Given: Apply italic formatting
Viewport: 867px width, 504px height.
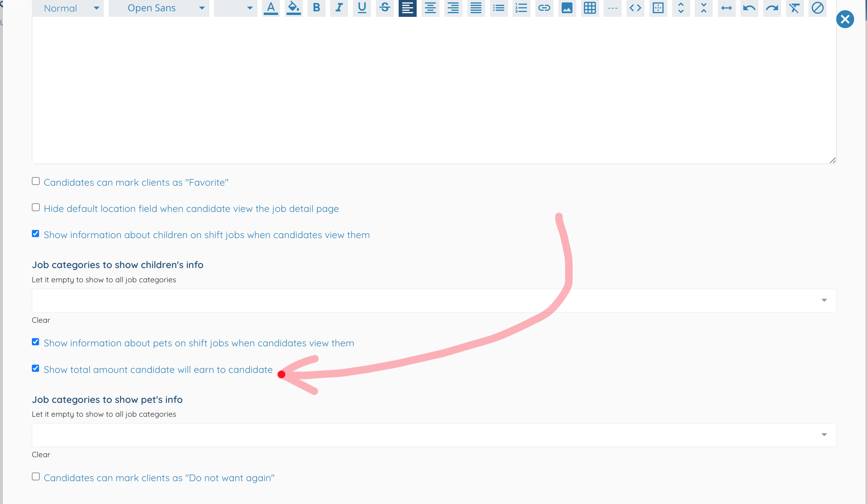Looking at the screenshot, I should coord(339,8).
